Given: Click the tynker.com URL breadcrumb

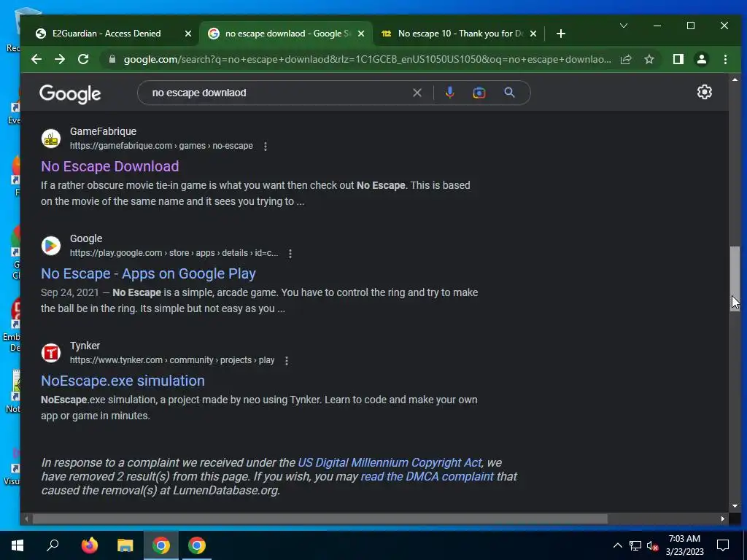Looking at the screenshot, I should (x=172, y=360).
